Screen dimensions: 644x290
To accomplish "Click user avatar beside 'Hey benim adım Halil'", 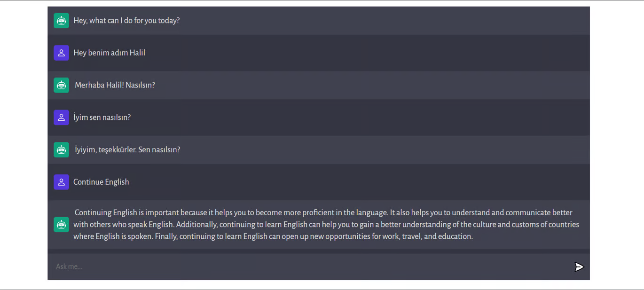I will coord(61,53).
